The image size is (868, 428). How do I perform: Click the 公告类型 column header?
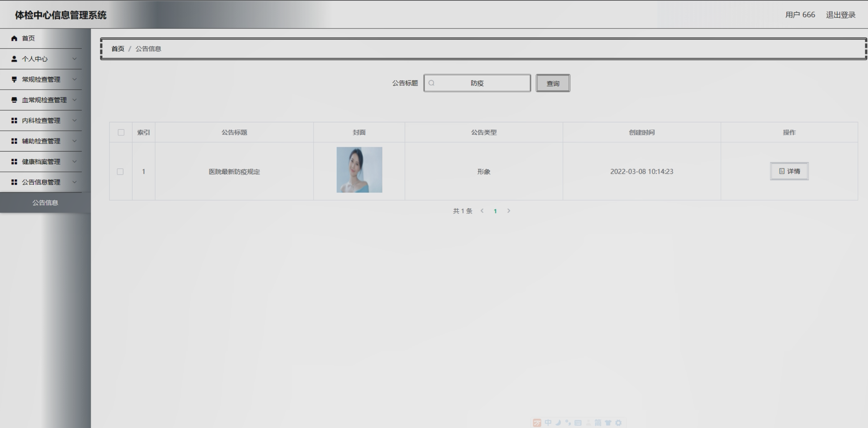pos(484,132)
